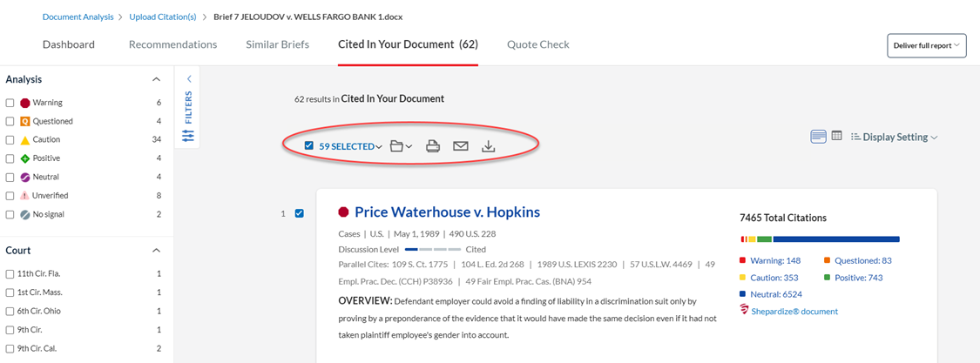Click the FILTERS vertical label
Viewport: 980px width, 363px height.
pos(188,107)
